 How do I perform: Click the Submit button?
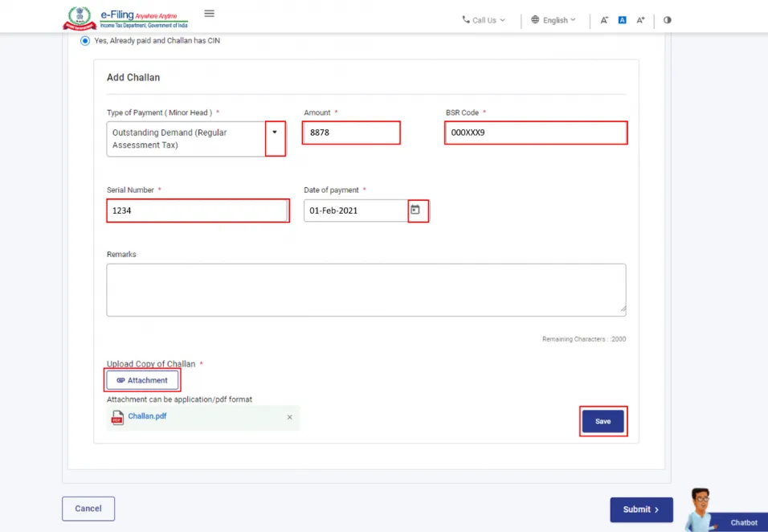point(641,509)
